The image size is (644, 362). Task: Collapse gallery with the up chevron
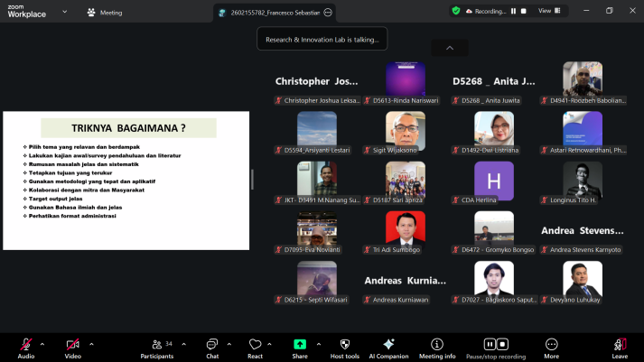point(450,48)
